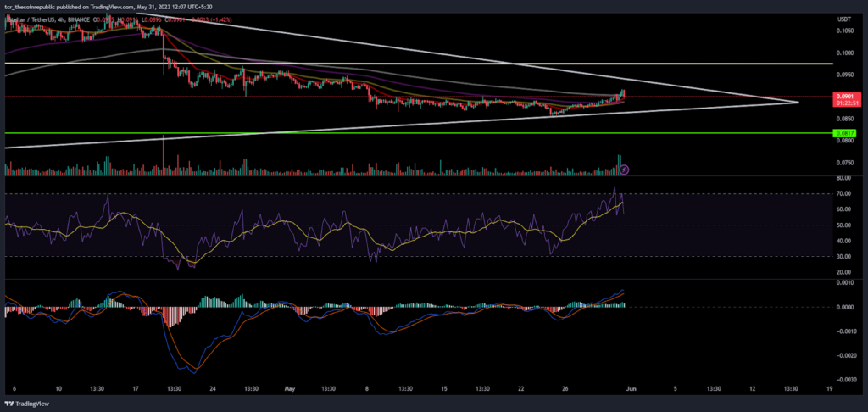
Task: Click the 17 date label on time axis
Action: click(x=136, y=389)
